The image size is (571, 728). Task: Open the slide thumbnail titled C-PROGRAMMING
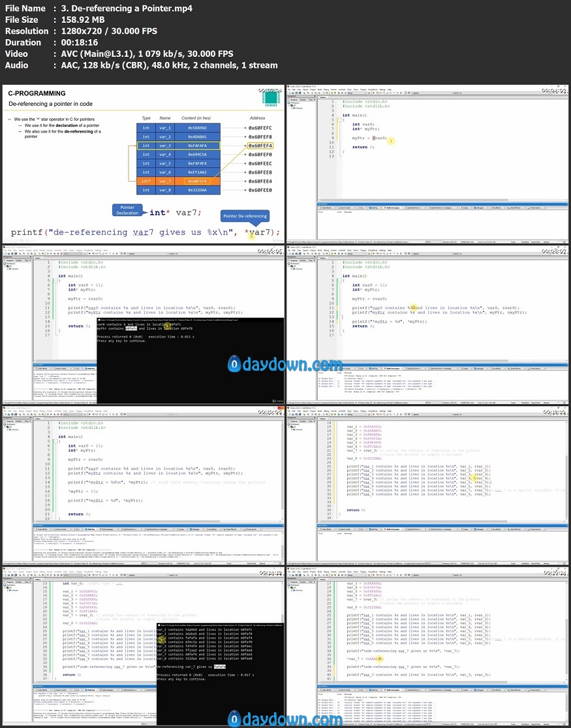pos(144,164)
